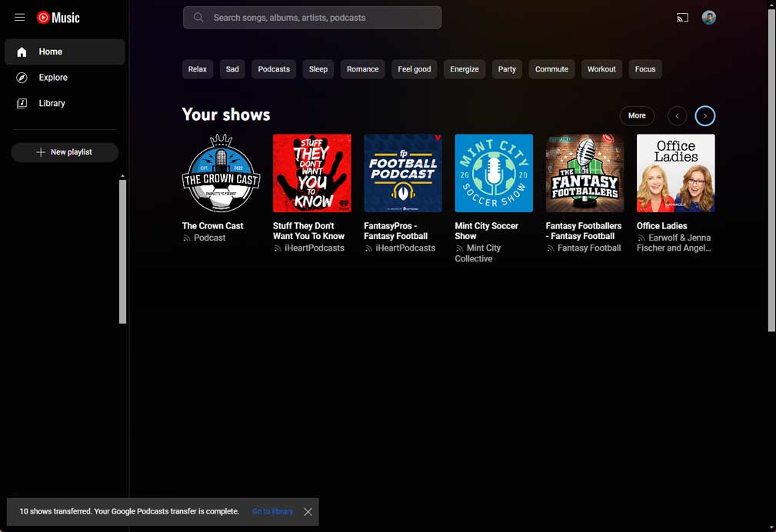776x532 pixels.
Task: Create a New playlist
Action: 65,152
